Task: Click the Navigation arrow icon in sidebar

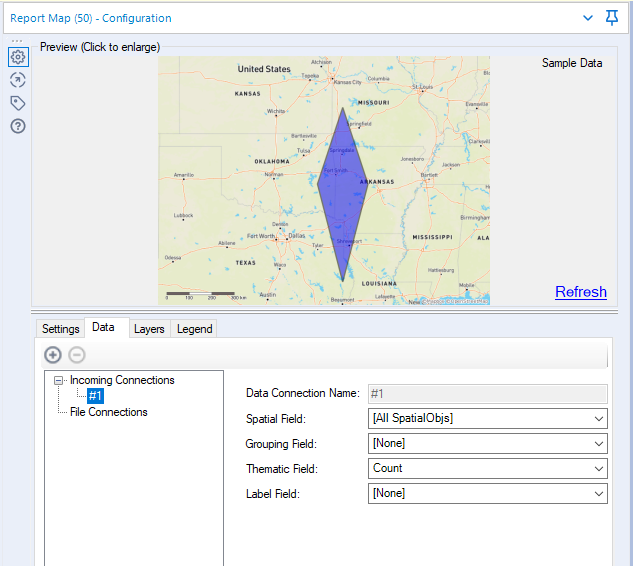Action: [x=18, y=80]
